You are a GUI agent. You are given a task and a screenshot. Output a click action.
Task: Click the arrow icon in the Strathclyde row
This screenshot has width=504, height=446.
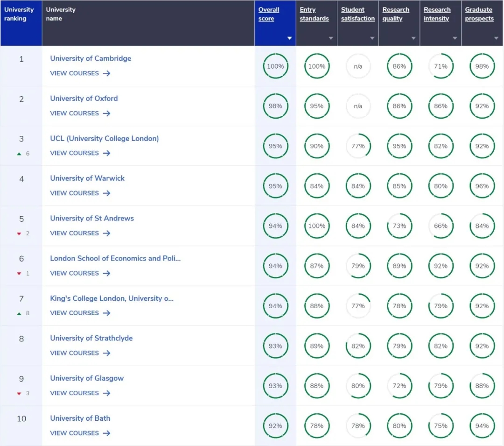pyautogui.click(x=106, y=354)
